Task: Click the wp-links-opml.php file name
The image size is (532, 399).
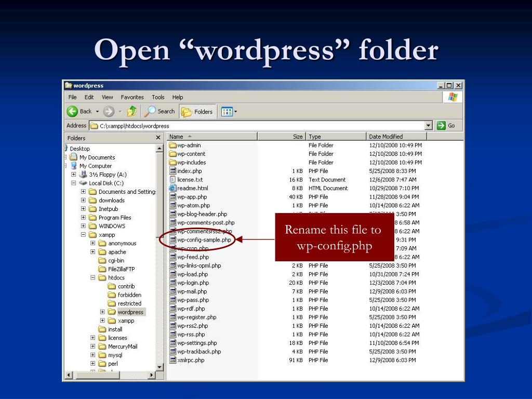Action: coord(199,265)
